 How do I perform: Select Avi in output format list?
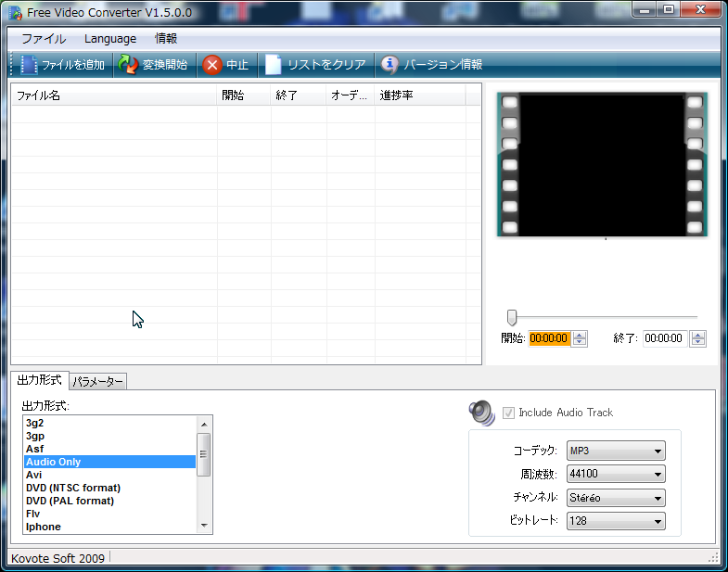pyautogui.click(x=110, y=475)
